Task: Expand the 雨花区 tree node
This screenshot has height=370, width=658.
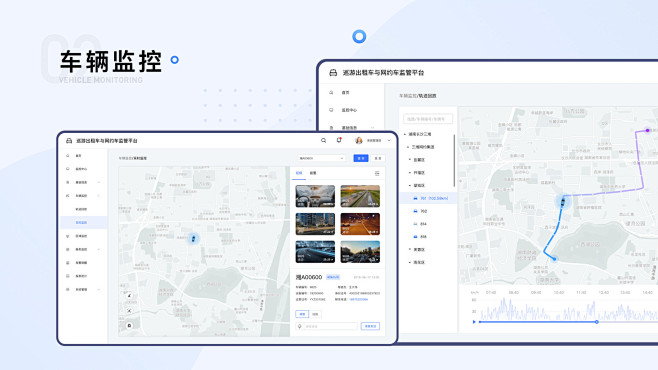Action: point(410,263)
